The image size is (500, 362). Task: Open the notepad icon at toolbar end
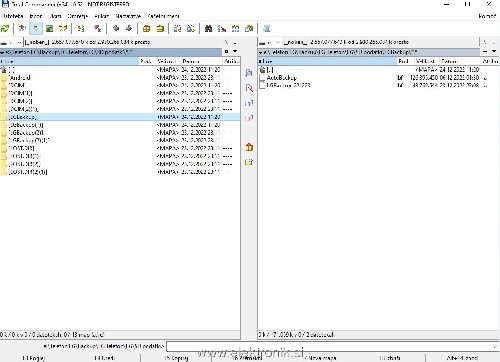tap(266, 29)
